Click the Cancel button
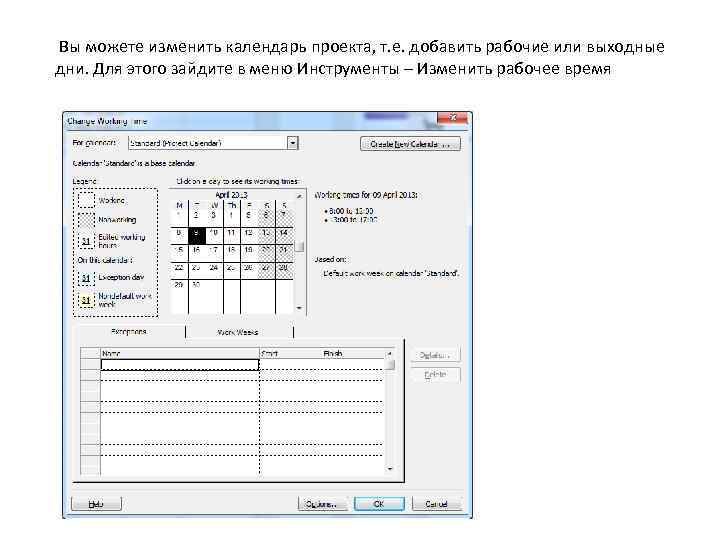The width and height of the screenshot is (720, 540). tap(436, 504)
